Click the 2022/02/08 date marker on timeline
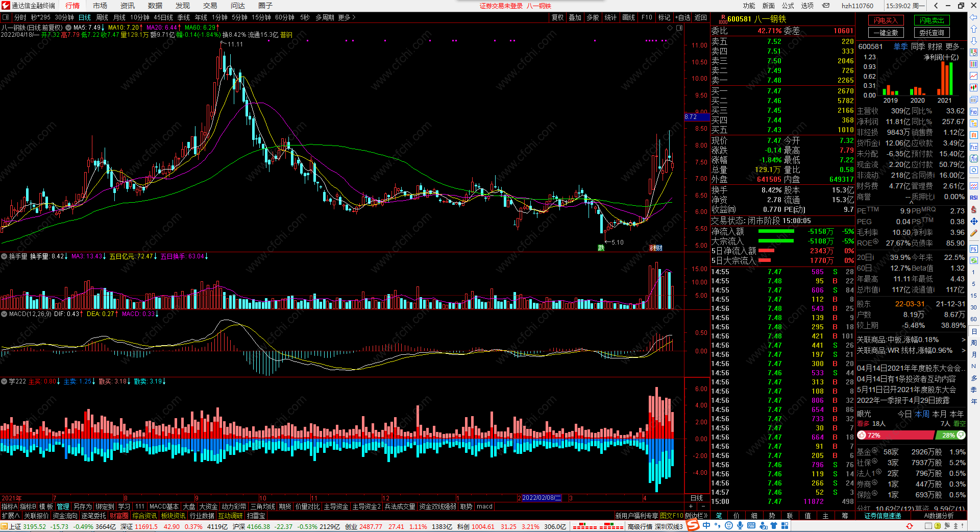Image resolution: width=980 pixels, height=532 pixels. click(542, 498)
